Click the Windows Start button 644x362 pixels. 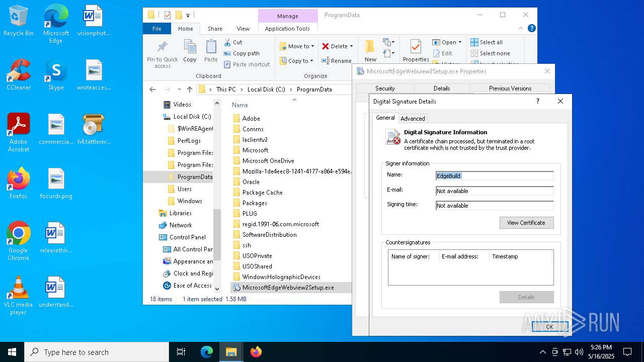12,352
